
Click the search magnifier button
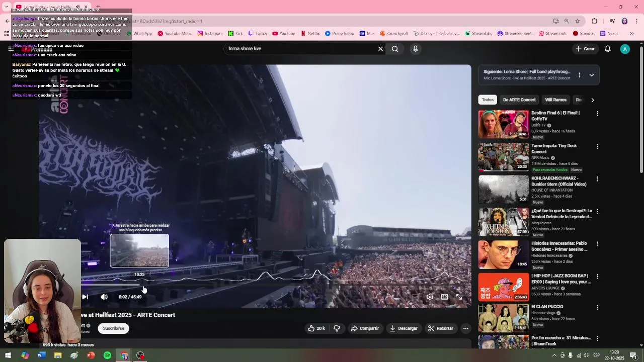(x=395, y=49)
